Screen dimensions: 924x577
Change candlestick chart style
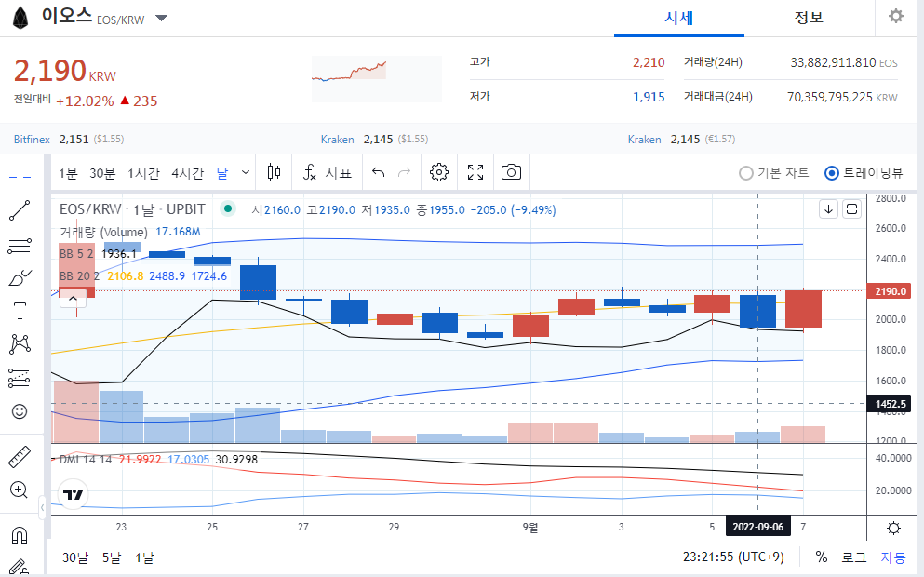(x=274, y=173)
